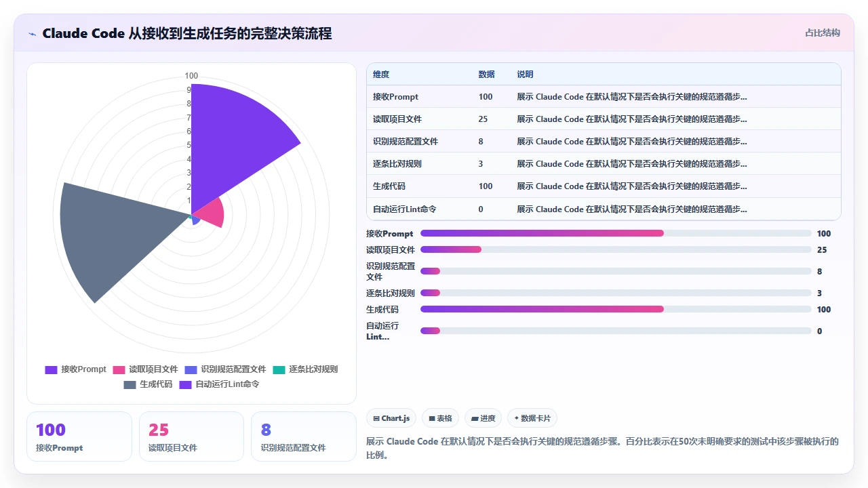The height and width of the screenshot is (488, 868).
Task: Click the 进度 tag chip
Action: pos(483,418)
